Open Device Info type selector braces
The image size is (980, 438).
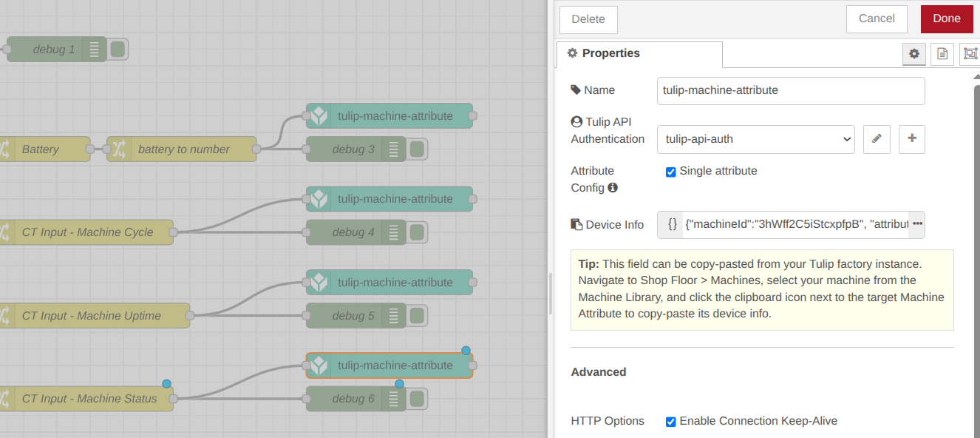(x=672, y=224)
